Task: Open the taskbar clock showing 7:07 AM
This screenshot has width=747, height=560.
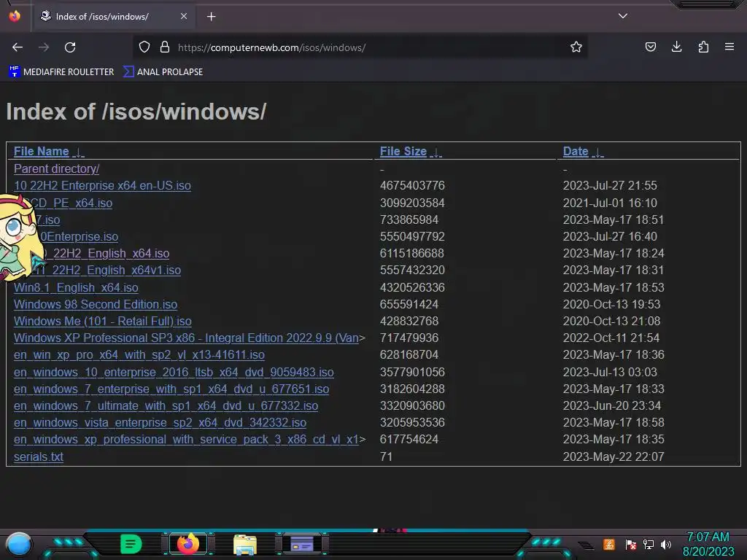Action: [708, 544]
